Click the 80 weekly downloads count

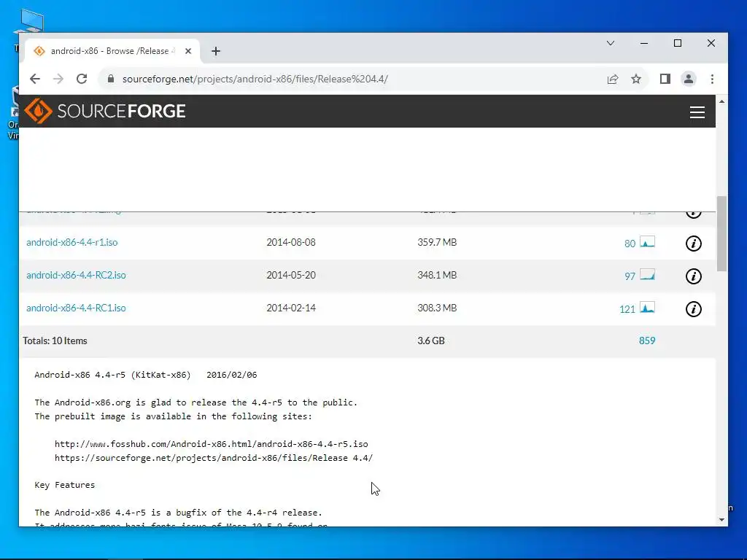point(630,244)
